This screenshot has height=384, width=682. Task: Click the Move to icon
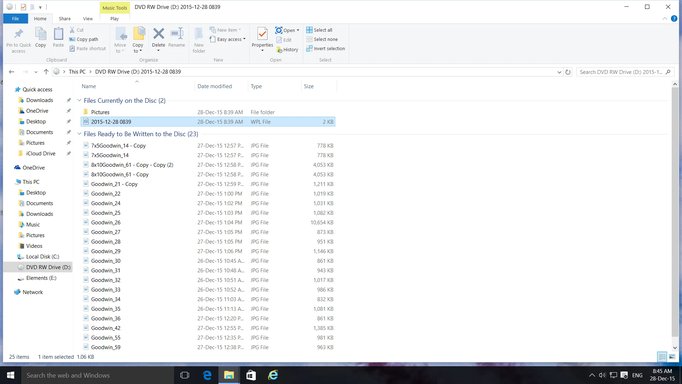[x=120, y=34]
